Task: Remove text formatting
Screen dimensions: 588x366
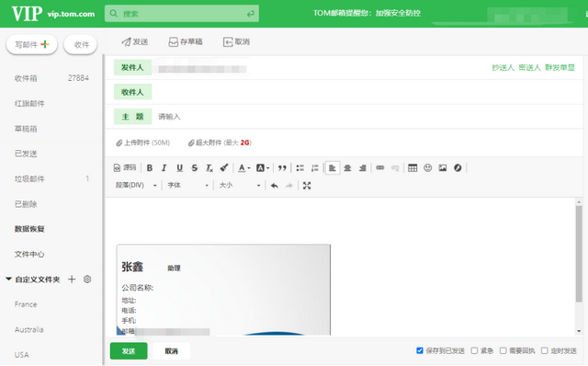Action: [209, 167]
